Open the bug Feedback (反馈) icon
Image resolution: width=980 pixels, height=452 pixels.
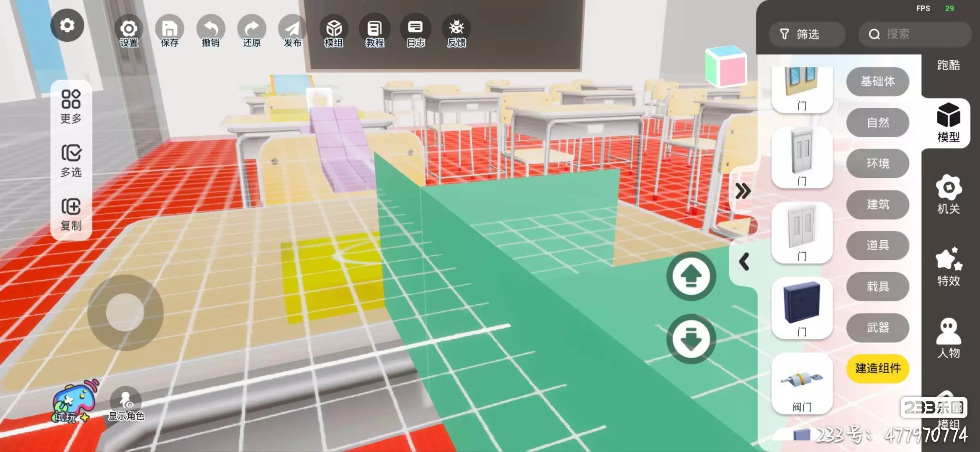(456, 30)
